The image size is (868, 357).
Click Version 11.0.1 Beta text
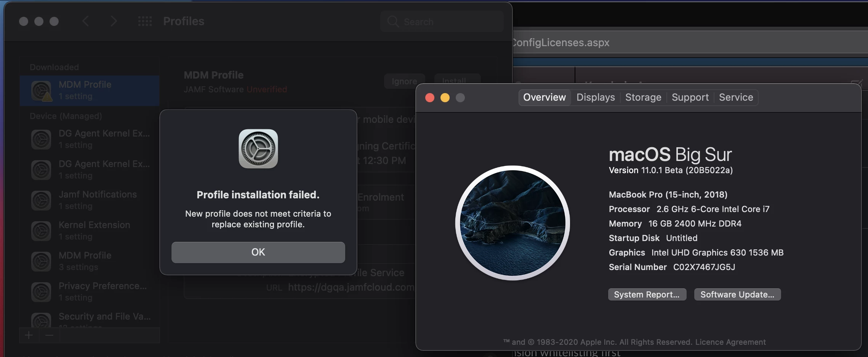pos(671,170)
